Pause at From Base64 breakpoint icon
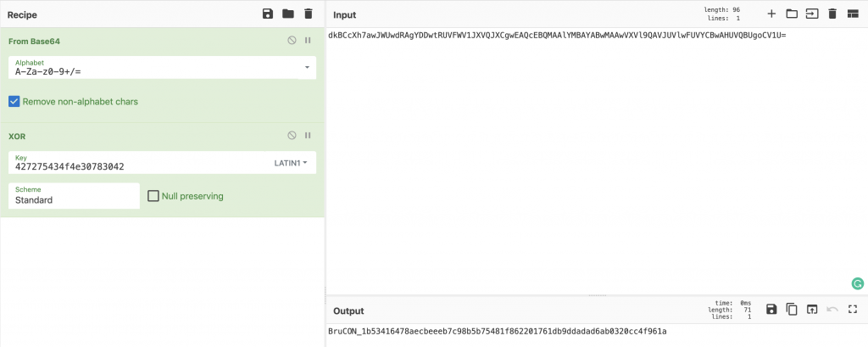Image resolution: width=868 pixels, height=347 pixels. [308, 41]
